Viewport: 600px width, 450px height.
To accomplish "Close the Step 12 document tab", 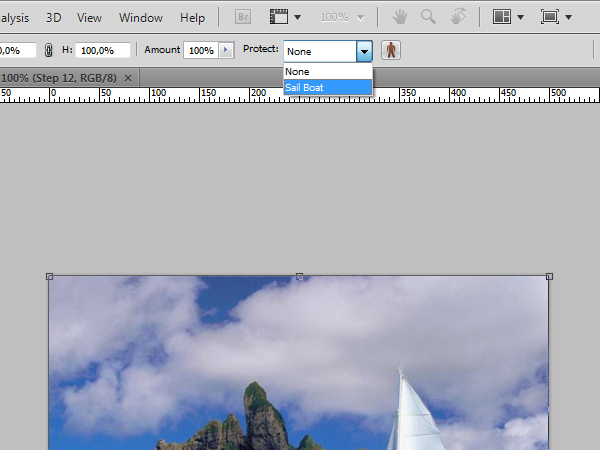I will coord(128,78).
